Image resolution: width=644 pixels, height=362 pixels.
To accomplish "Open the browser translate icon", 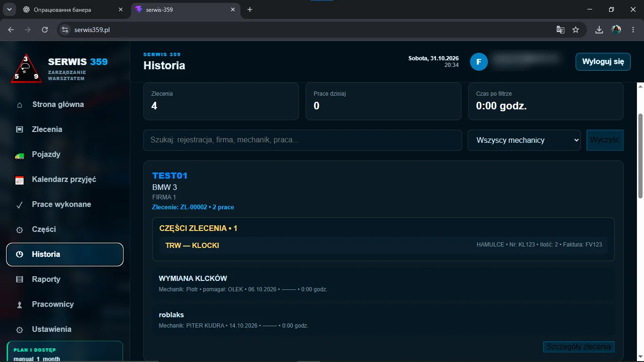I will 560,30.
